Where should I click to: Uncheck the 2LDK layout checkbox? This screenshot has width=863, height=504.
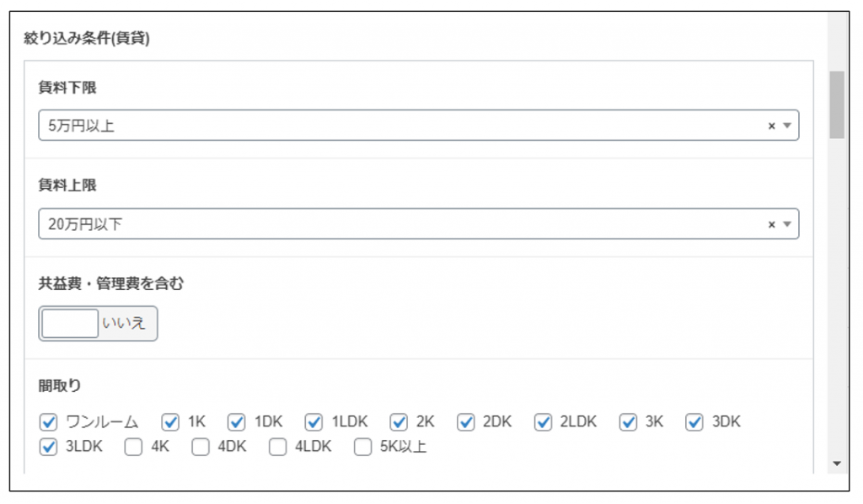pos(544,421)
